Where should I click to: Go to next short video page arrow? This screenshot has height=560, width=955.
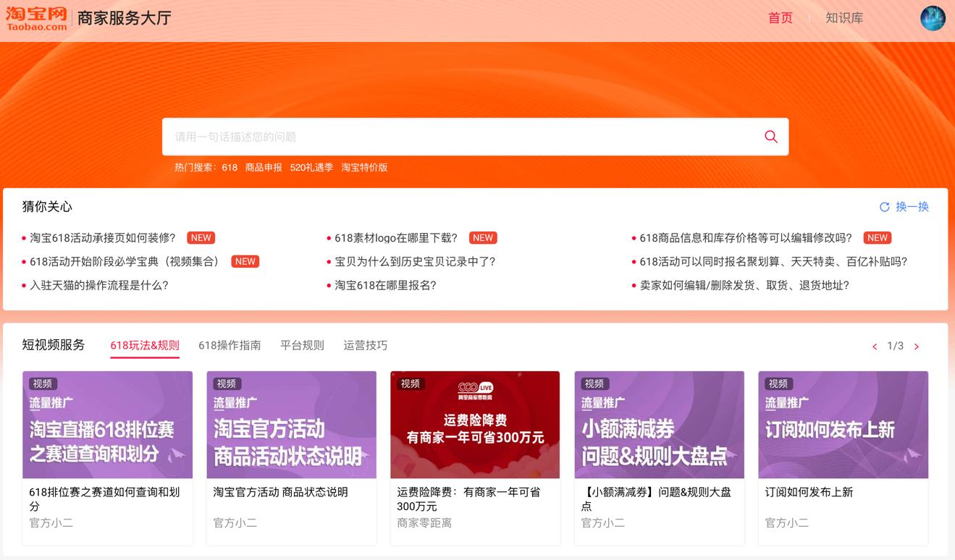point(917,347)
